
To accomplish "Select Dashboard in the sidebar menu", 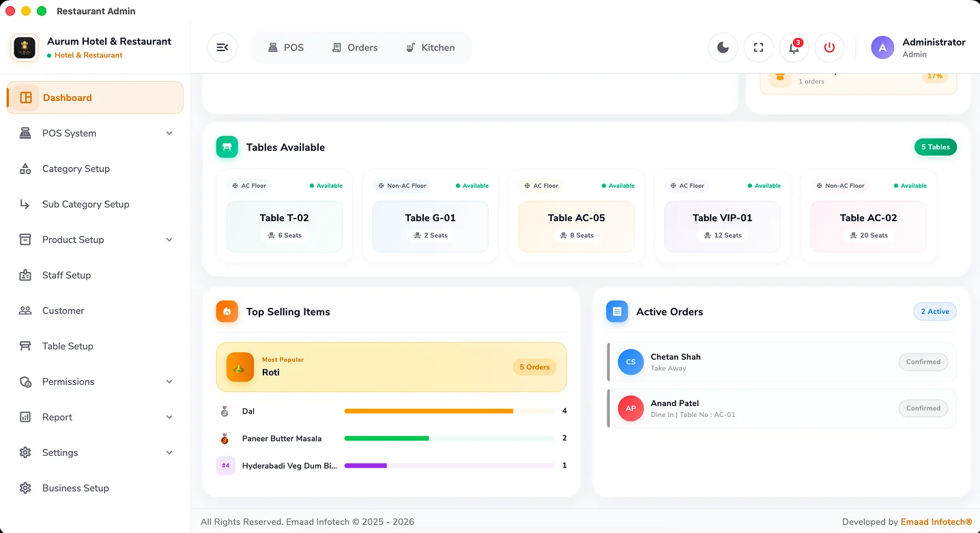I will point(95,98).
